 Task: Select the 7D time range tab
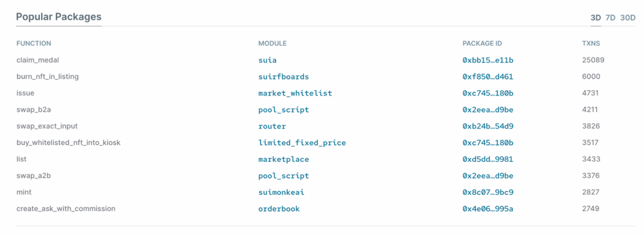pyautogui.click(x=611, y=18)
